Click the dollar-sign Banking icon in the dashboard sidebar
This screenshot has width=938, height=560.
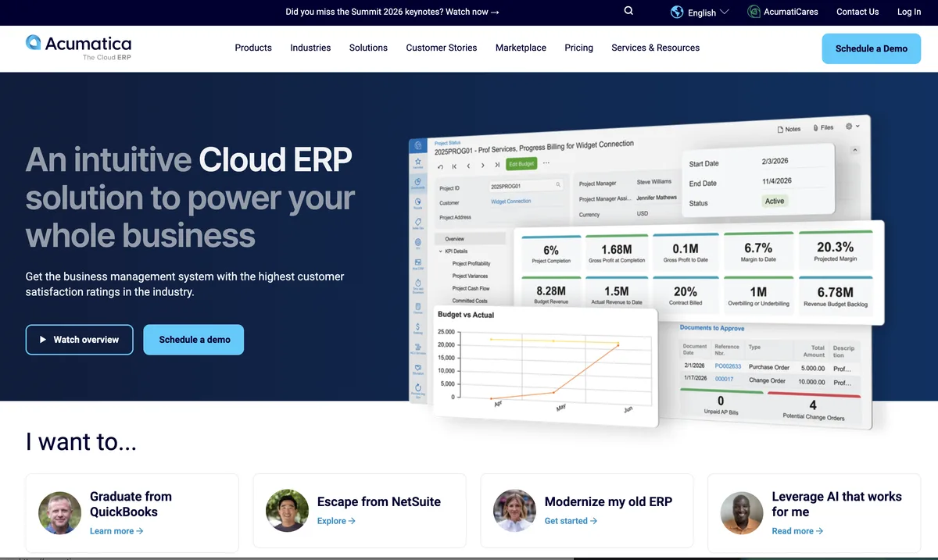click(x=418, y=328)
